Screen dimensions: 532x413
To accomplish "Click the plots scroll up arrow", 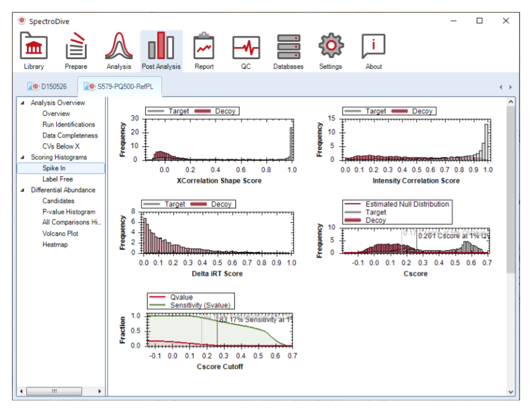I will coord(511,101).
